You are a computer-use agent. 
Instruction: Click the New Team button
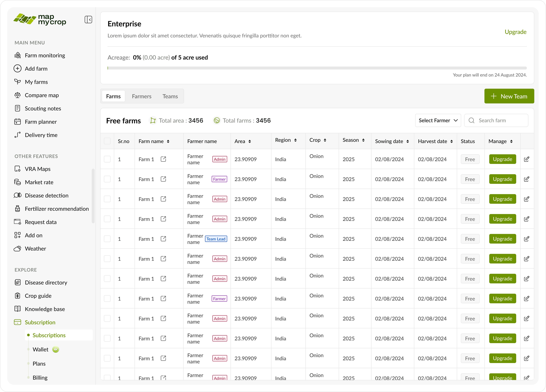pyautogui.click(x=509, y=96)
